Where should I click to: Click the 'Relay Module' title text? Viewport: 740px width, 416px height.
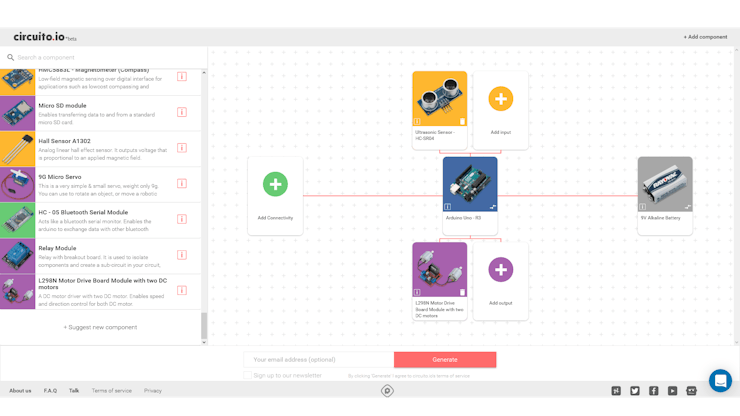point(57,248)
